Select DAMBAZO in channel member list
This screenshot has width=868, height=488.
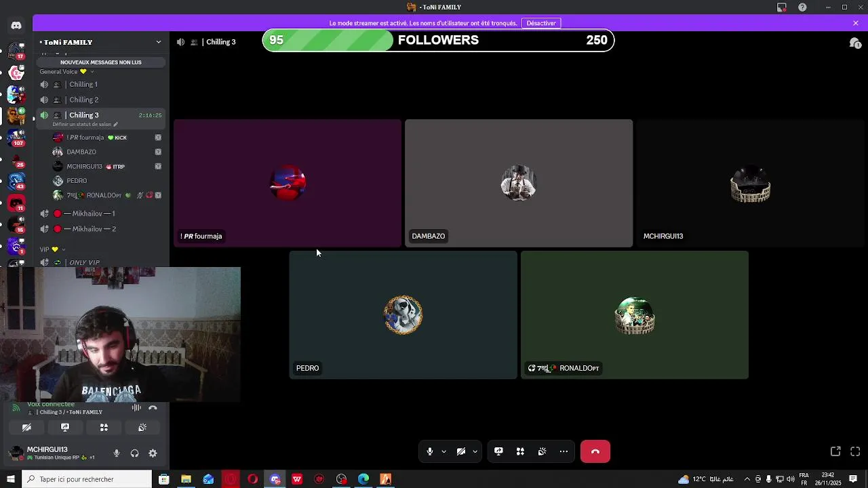click(x=108, y=152)
